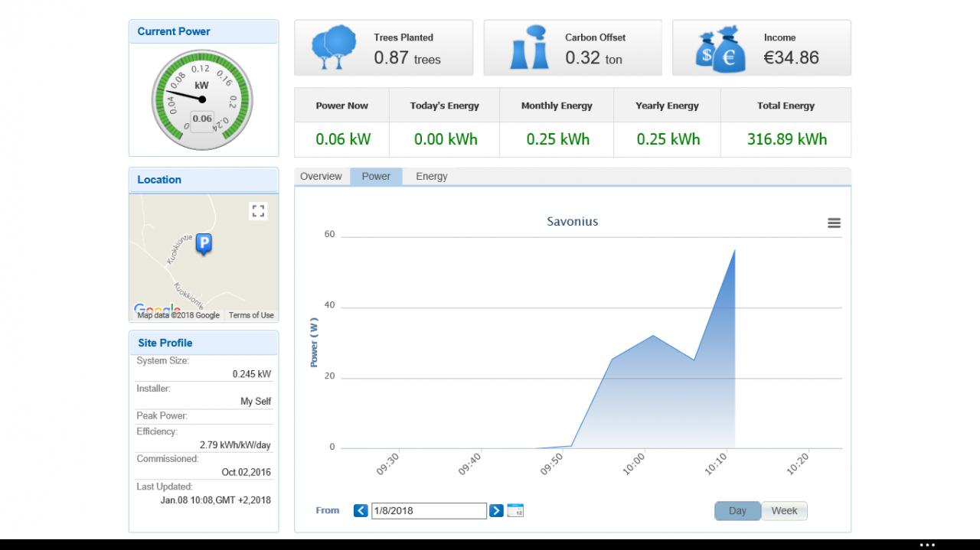Click the Carbon Offset value 0.32 ton
The image size is (980, 550).
click(x=593, y=58)
